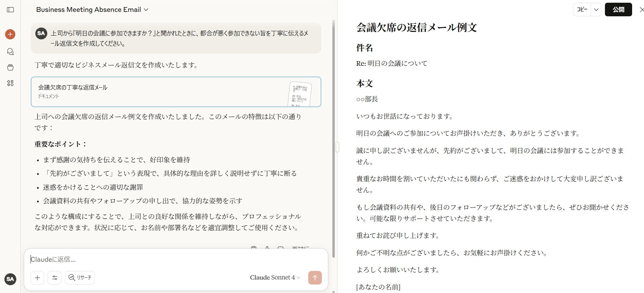Image resolution: width=644 pixels, height=293 pixels.
Task: Start a new chat with the plus icon
Action: 10,34
